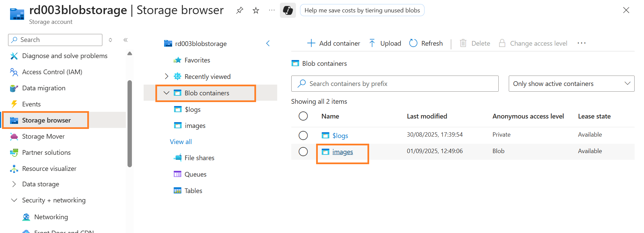Add this page to favorites with star

(256, 10)
